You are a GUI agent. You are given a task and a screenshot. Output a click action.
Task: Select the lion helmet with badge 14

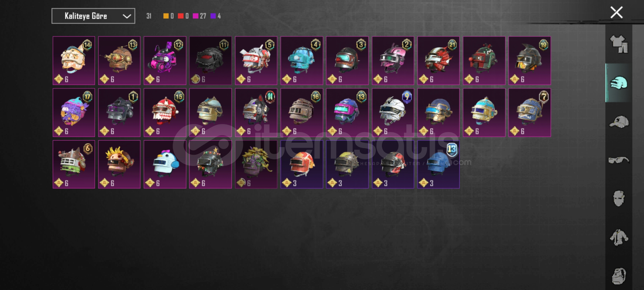pyautogui.click(x=74, y=61)
